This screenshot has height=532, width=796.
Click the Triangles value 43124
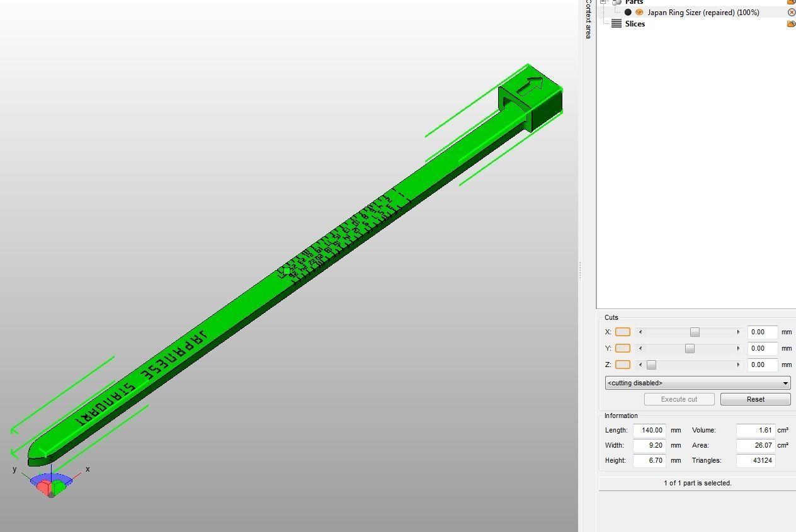[755, 460]
